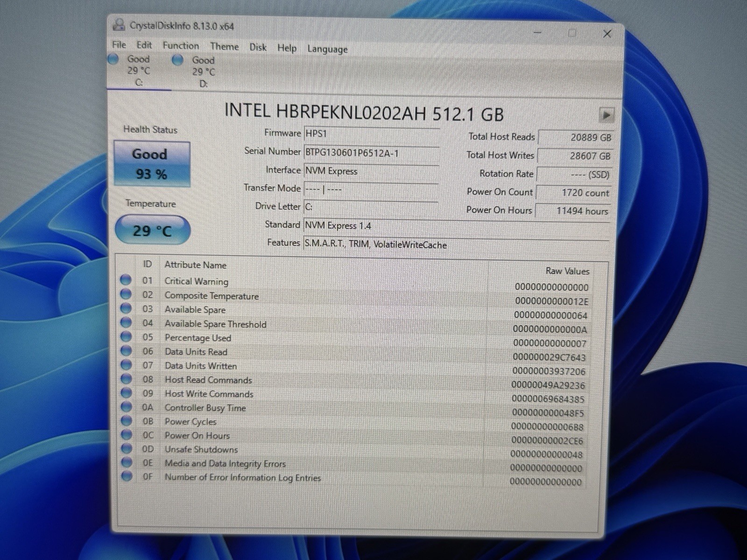Click the status orb for Data Units Written
This screenshot has height=560, width=747.
coord(126,364)
